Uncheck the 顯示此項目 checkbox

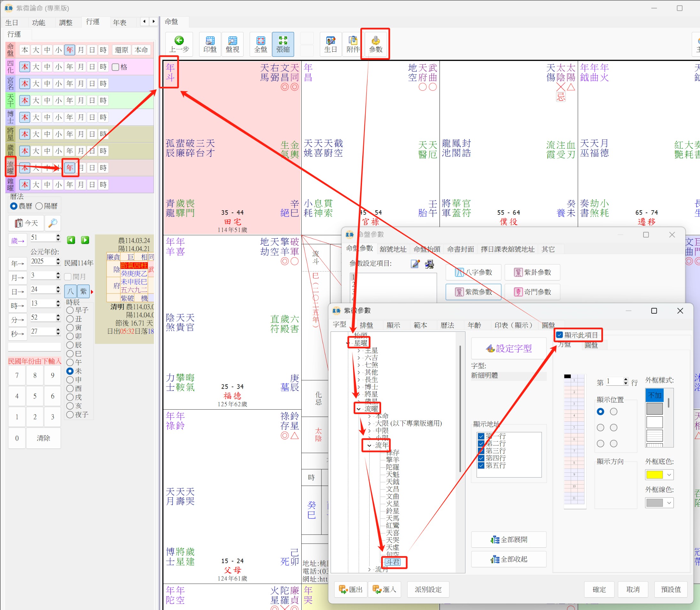click(559, 335)
